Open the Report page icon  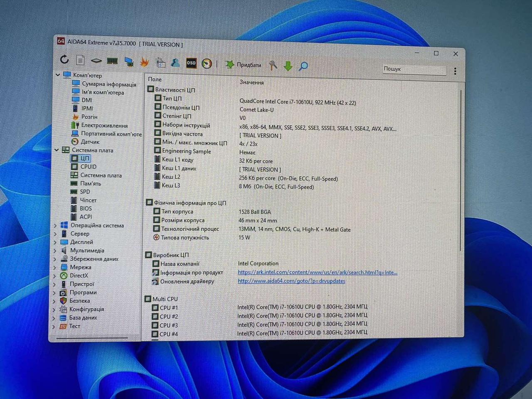point(80,60)
